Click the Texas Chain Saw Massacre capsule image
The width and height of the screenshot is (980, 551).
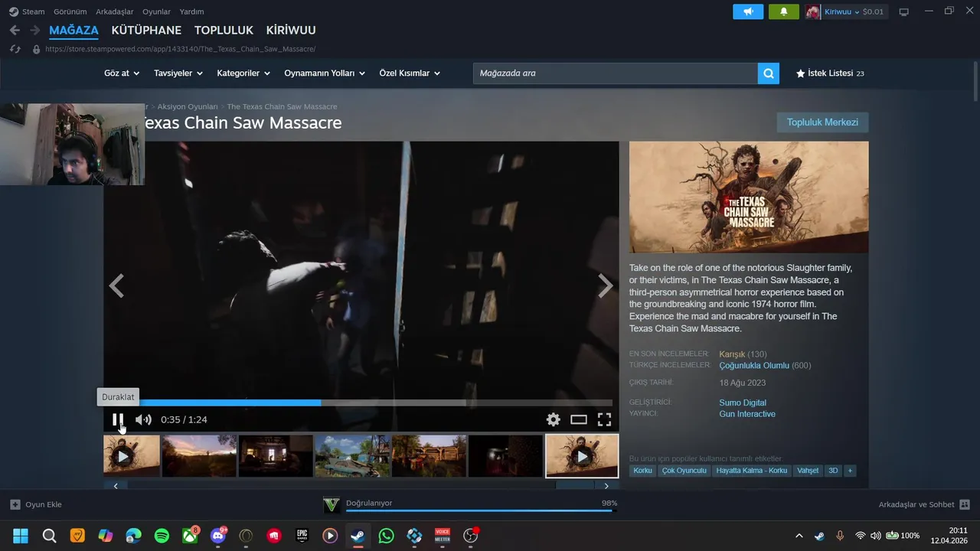click(749, 197)
